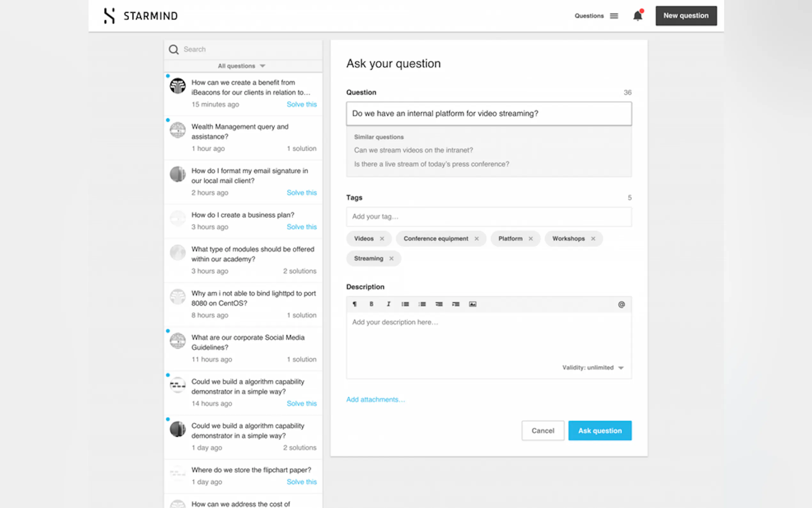The height and width of the screenshot is (508, 812).
Task: Toggle italic formatting in description
Action: point(388,304)
